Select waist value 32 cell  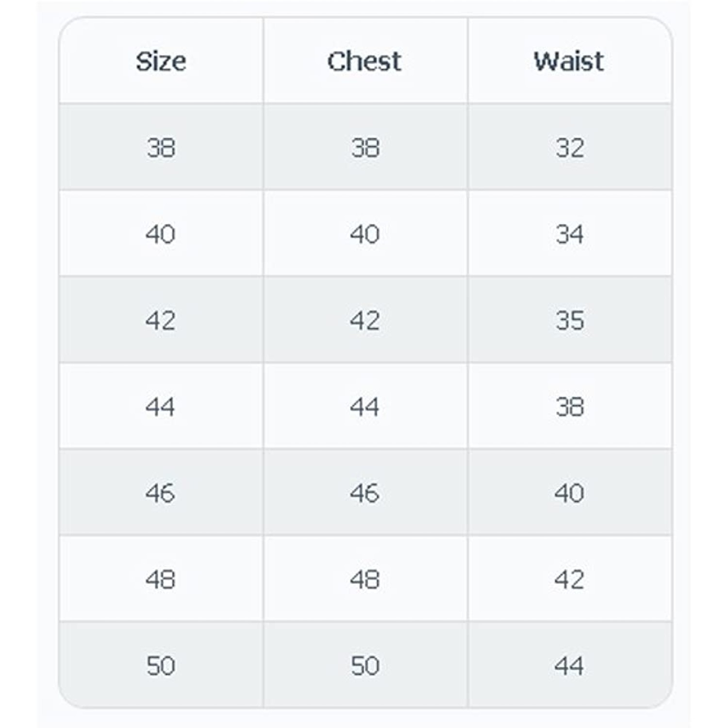click(569, 148)
